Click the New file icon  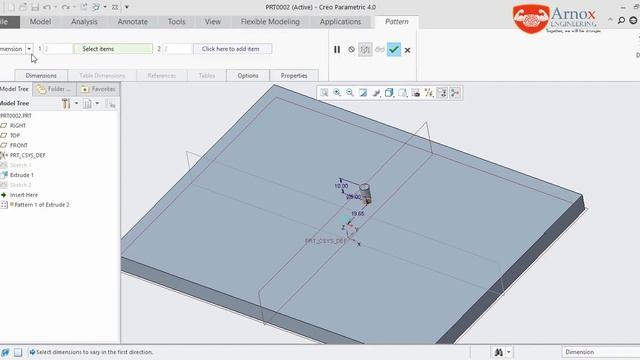point(11,7)
